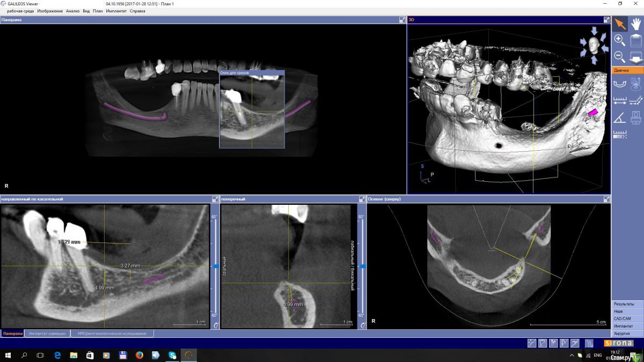Click the Диагноз section header

[x=627, y=70]
